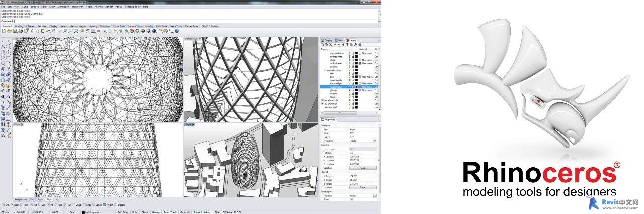Switch to the Drafting toolbar tab

pyautogui.click(x=19, y=26)
